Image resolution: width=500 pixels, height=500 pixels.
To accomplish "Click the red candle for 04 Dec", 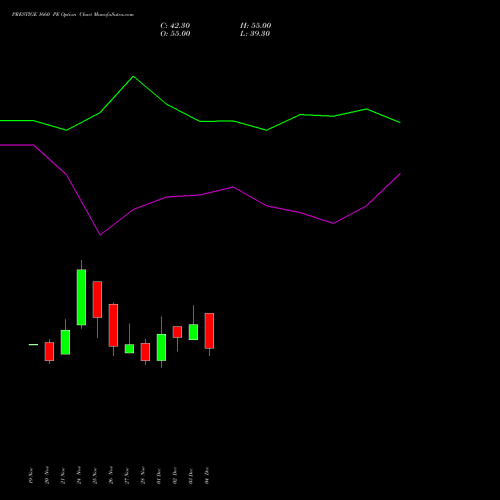I will [209, 331].
